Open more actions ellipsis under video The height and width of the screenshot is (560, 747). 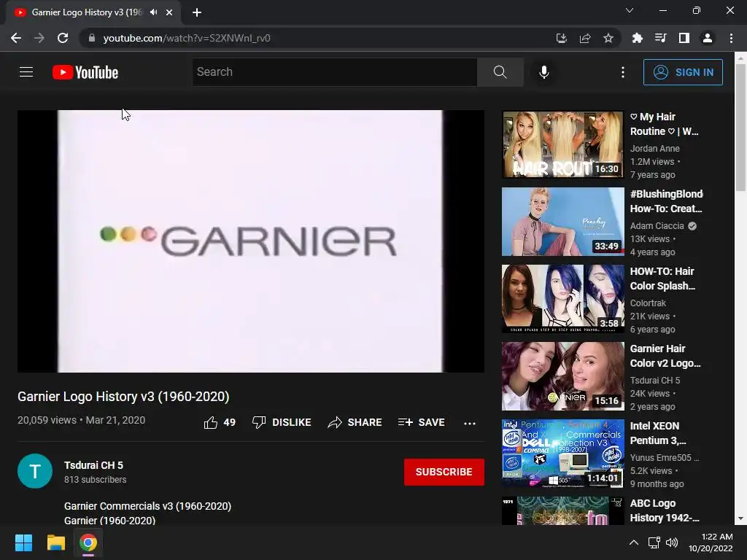point(470,423)
